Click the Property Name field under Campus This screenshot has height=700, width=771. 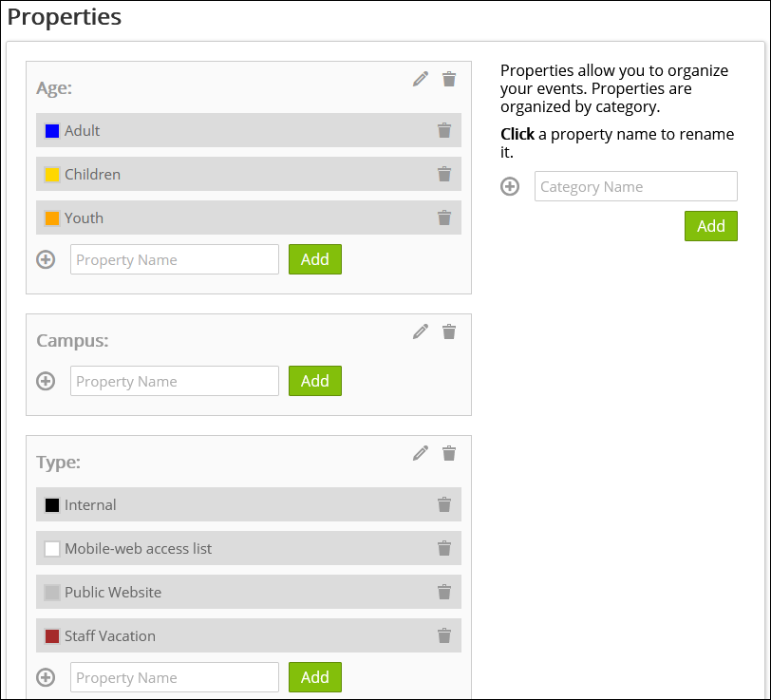point(175,381)
